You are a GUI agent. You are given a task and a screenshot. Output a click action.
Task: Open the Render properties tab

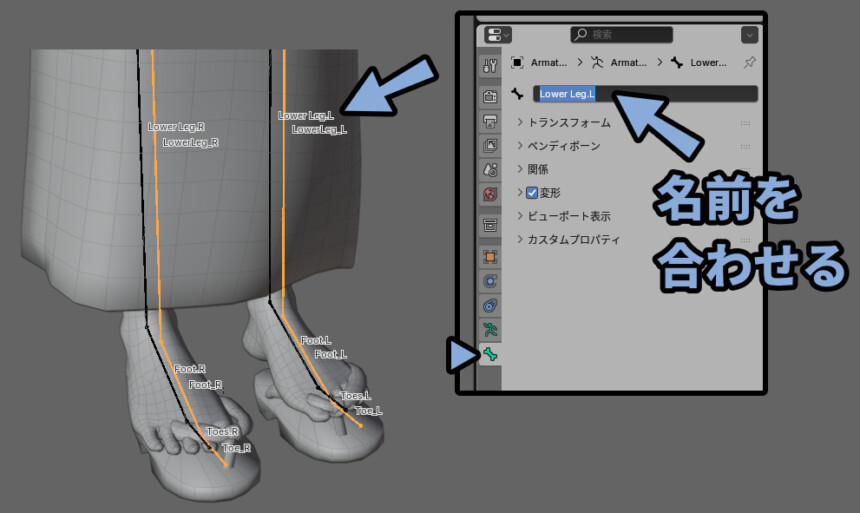[490, 97]
